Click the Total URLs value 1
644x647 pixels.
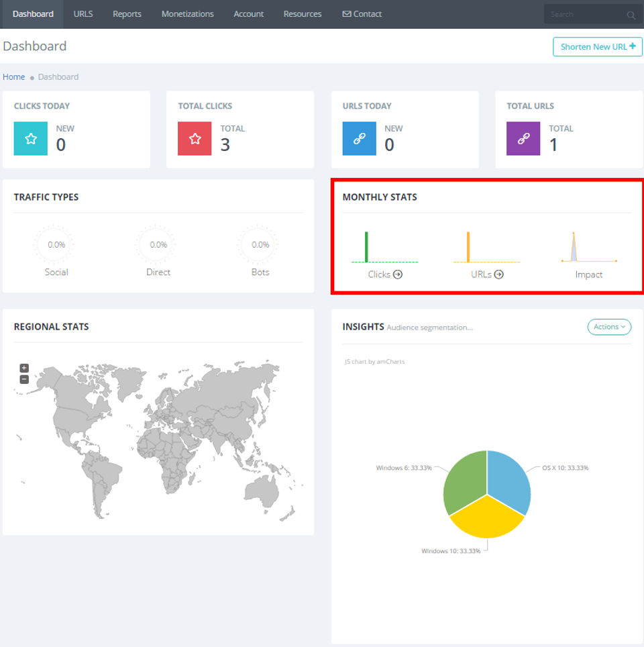pyautogui.click(x=553, y=145)
